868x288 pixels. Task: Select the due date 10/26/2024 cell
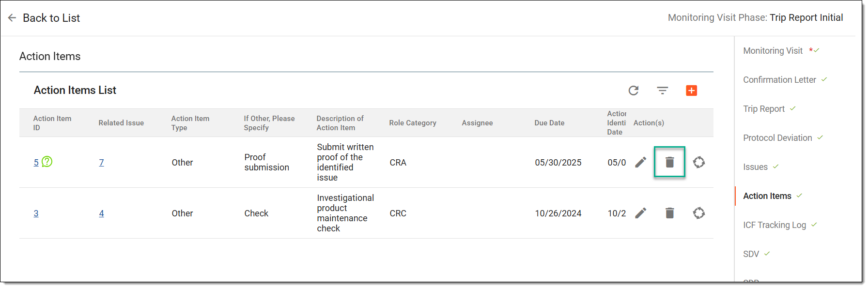[558, 213]
